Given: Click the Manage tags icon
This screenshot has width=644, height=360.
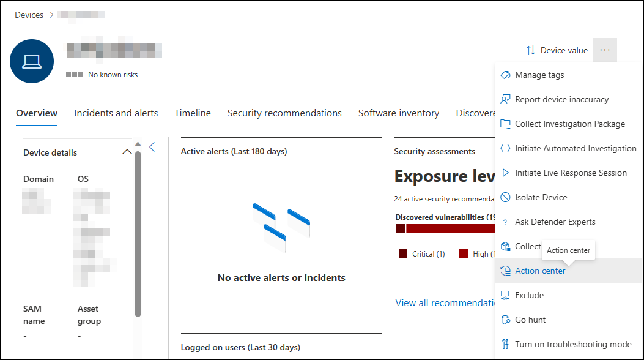Looking at the screenshot, I should tap(506, 75).
